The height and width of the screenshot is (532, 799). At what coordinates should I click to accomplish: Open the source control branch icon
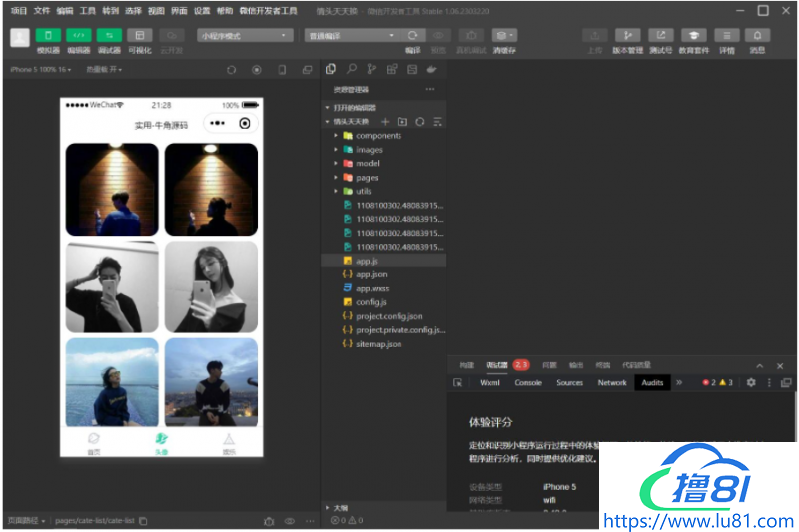371,70
